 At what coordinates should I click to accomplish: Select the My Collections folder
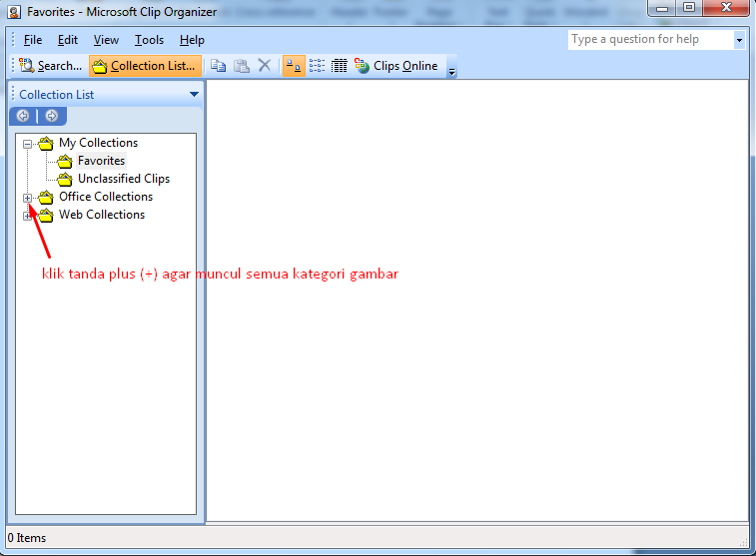click(x=98, y=143)
